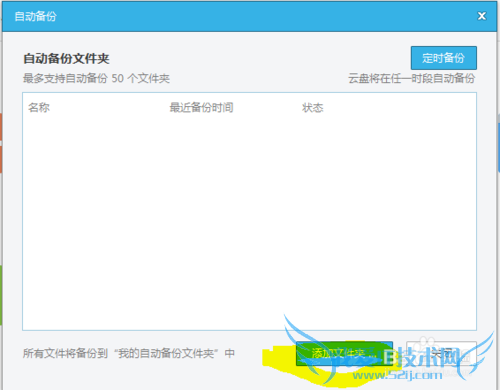500x390 pixels.
Task: Click the 状态 column header
Action: [x=313, y=108]
